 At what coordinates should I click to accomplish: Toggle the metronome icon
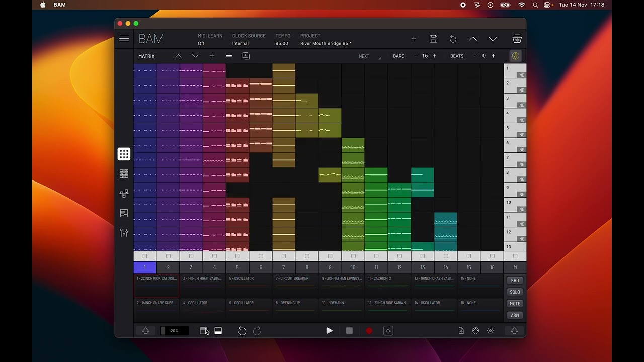pos(515,56)
